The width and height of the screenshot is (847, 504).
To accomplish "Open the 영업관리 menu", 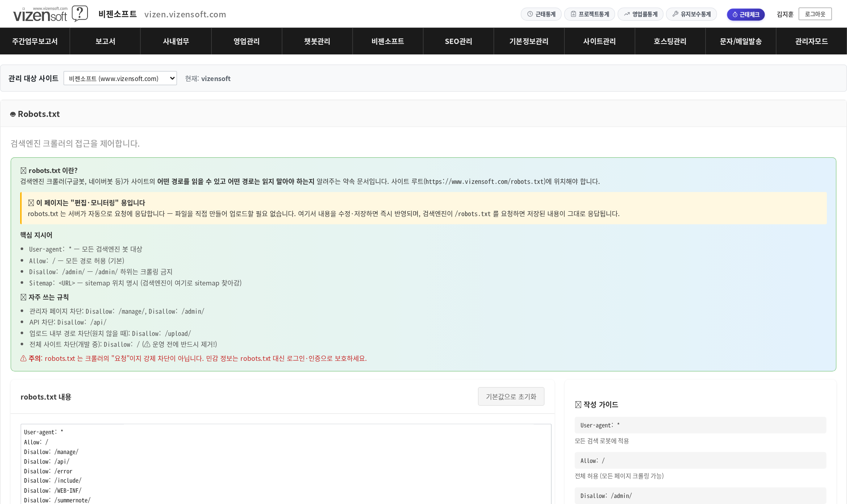I will [x=246, y=41].
